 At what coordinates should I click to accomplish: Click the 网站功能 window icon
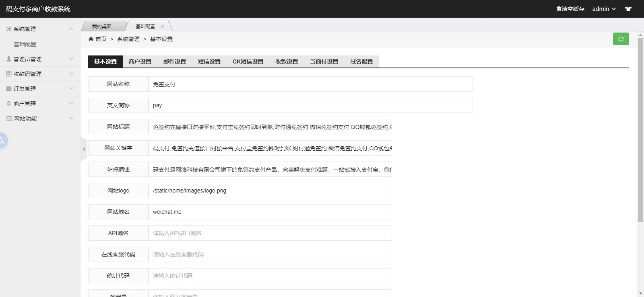tap(9, 118)
